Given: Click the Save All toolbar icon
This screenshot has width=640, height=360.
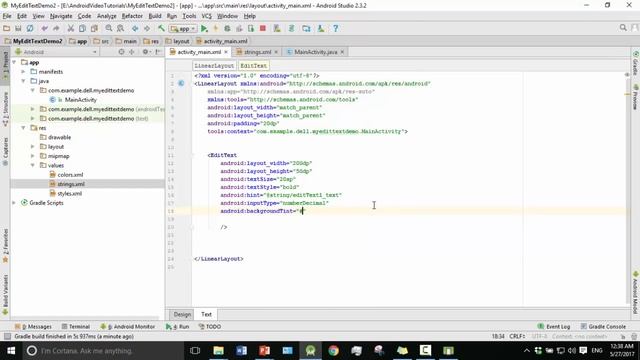Looking at the screenshot, I should click(18, 29).
